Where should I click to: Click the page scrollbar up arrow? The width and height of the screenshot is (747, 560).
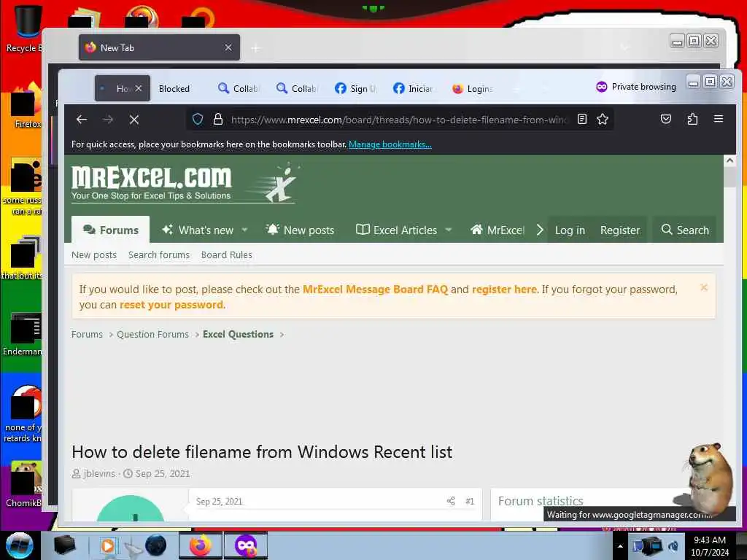click(729, 161)
